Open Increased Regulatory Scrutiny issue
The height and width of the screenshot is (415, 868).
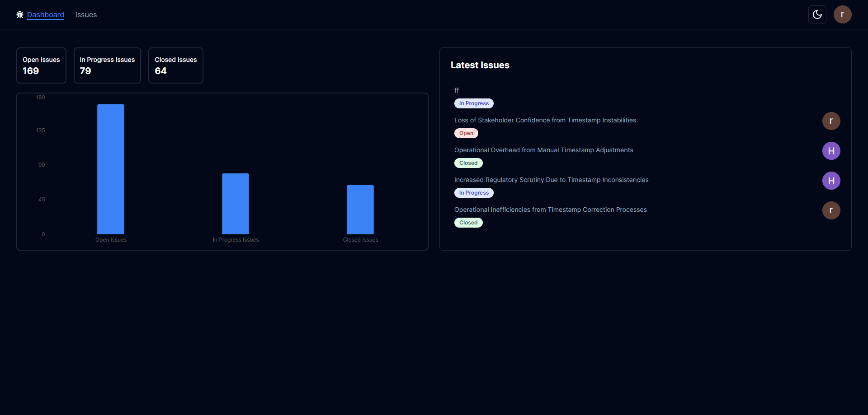click(x=551, y=180)
